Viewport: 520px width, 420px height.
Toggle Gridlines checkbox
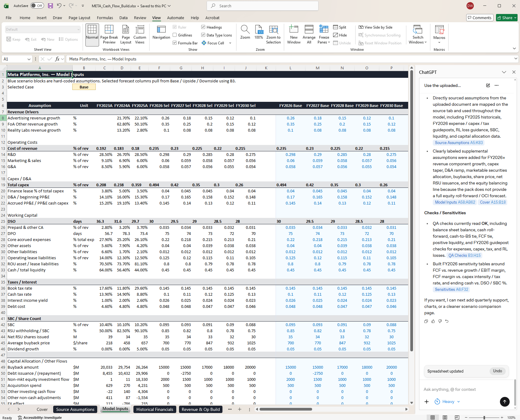[175, 35]
